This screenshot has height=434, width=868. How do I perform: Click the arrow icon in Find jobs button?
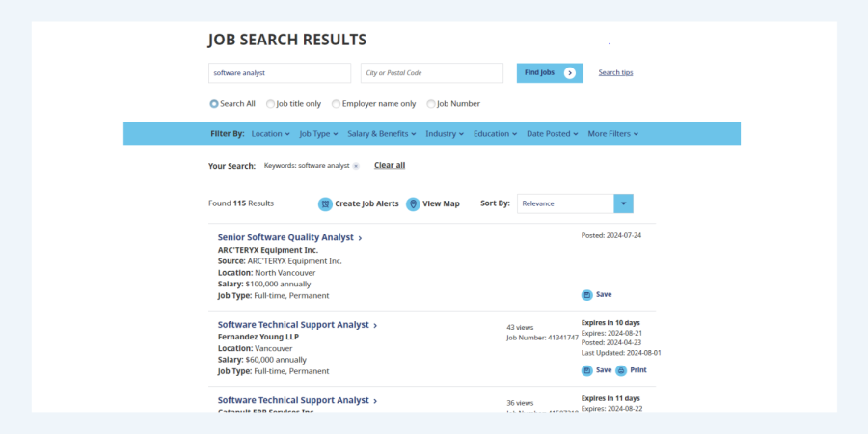tap(570, 73)
